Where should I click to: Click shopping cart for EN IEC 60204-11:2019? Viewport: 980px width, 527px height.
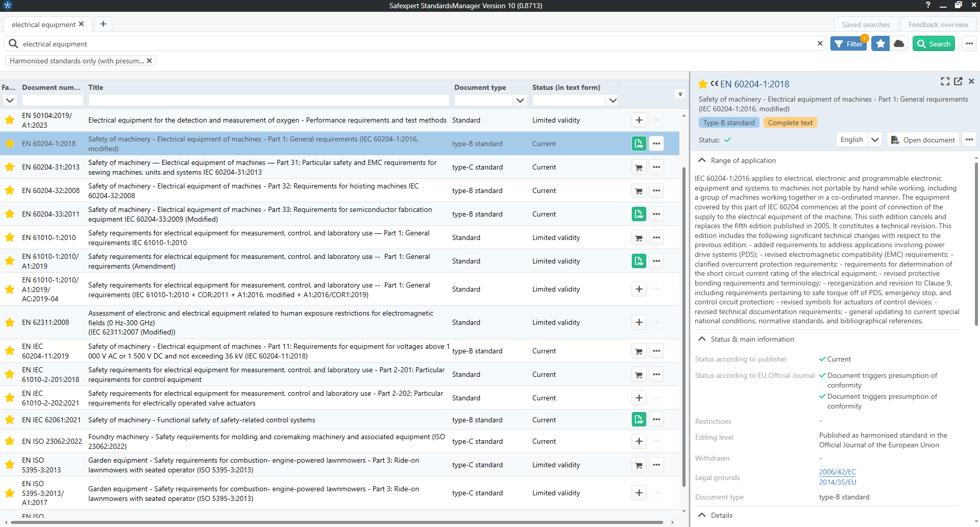pyautogui.click(x=639, y=351)
